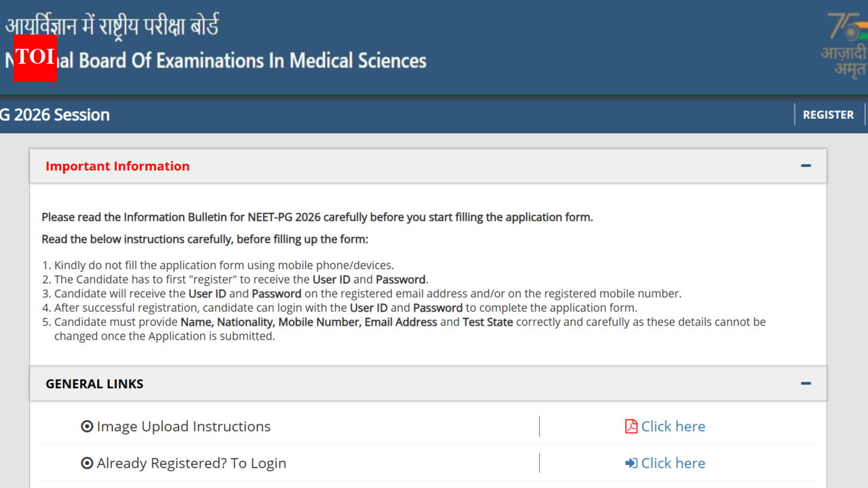
Task: Click the PG 2026 Session title
Action: point(54,115)
